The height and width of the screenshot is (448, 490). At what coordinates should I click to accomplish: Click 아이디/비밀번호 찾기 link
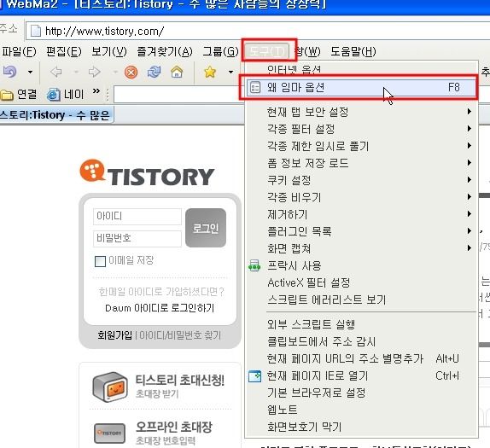(x=180, y=335)
